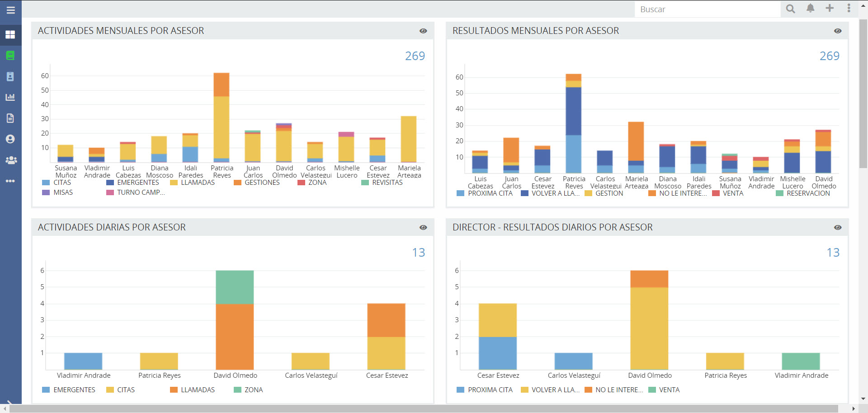Open the users group icon in sidebar
Image resolution: width=868 pixels, height=413 pixels.
10,160
